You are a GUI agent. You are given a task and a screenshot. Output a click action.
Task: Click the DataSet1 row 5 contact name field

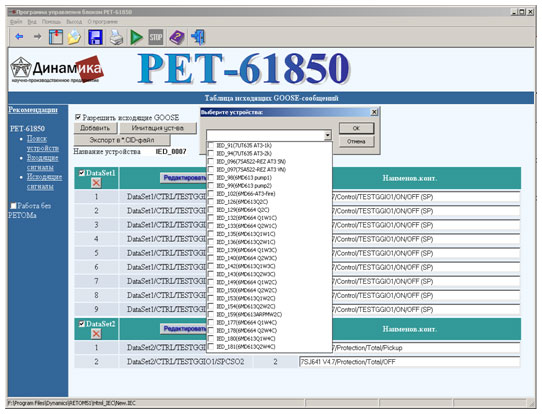click(x=426, y=253)
